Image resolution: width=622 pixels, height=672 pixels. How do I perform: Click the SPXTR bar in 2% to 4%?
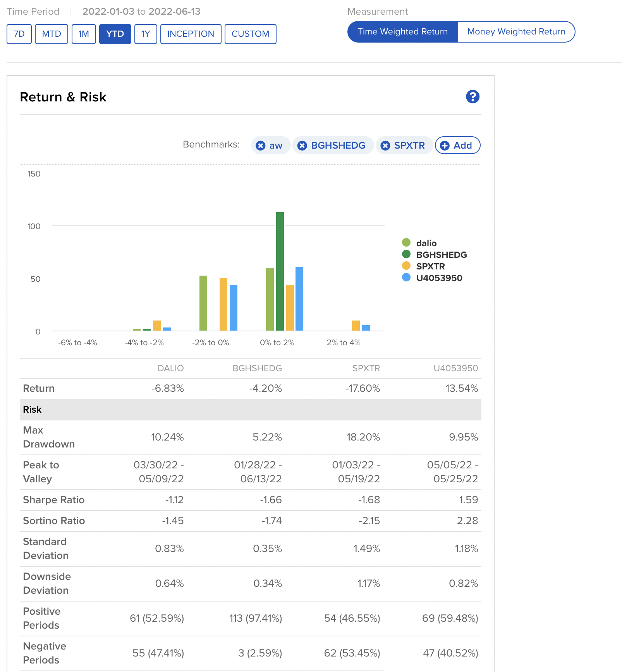coord(356,326)
